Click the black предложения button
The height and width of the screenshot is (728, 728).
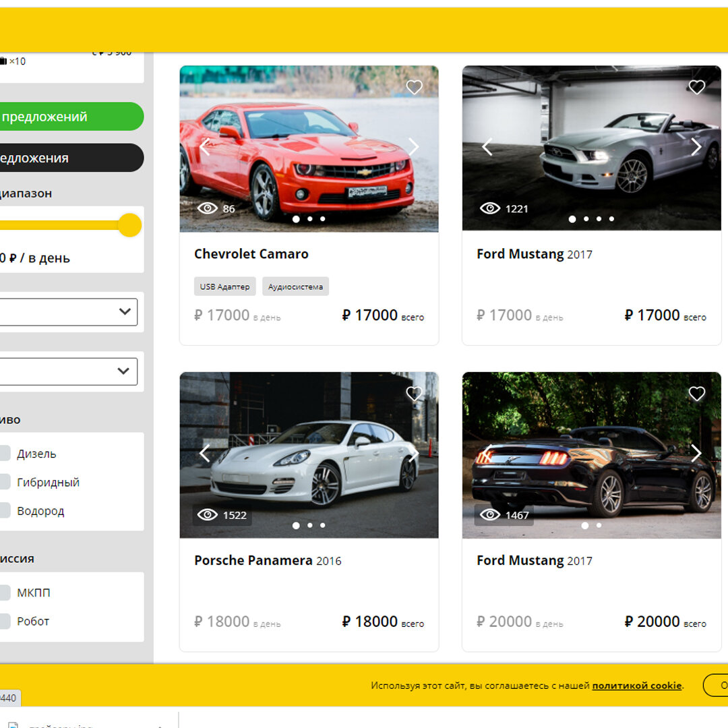(x=71, y=158)
